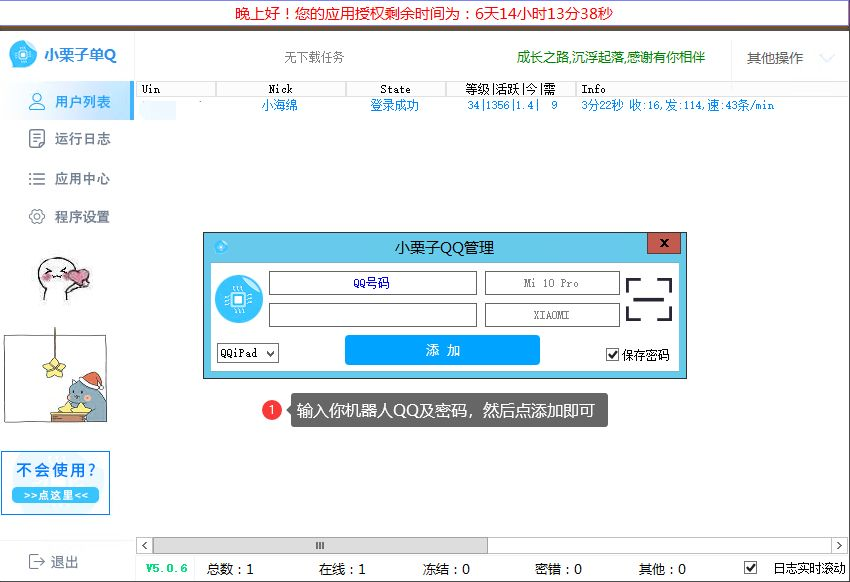Screen dimensions: 850x582
Task: Click the user silhouette icon beside 用户列表
Action: coord(36,101)
